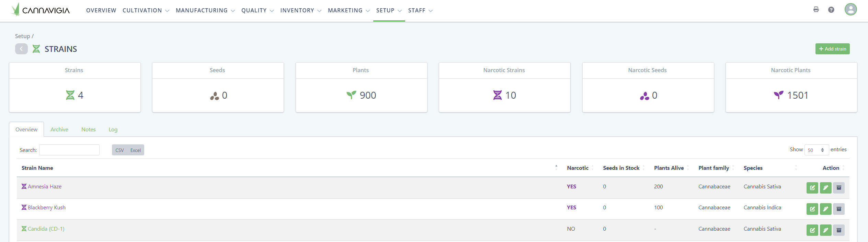
Task: Click the pencil icon for Amnesia Haze
Action: pyautogui.click(x=825, y=188)
